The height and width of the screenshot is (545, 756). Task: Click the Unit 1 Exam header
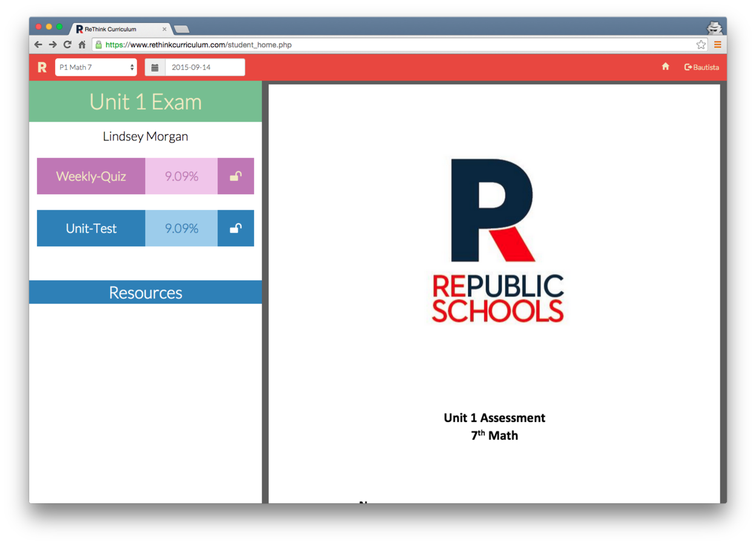tap(145, 102)
